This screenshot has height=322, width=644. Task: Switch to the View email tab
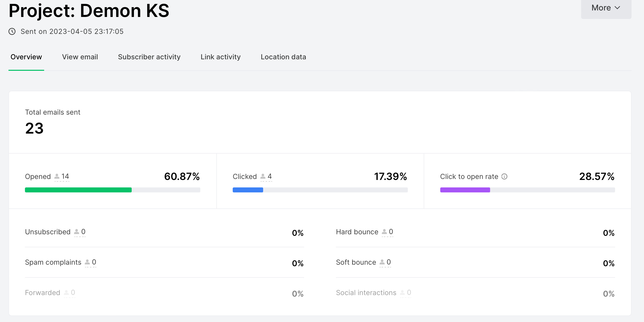tap(80, 57)
